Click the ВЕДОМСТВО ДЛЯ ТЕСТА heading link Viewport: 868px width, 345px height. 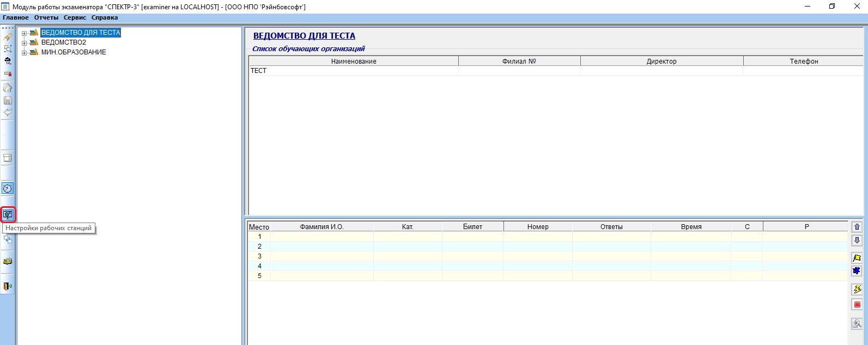click(x=304, y=36)
